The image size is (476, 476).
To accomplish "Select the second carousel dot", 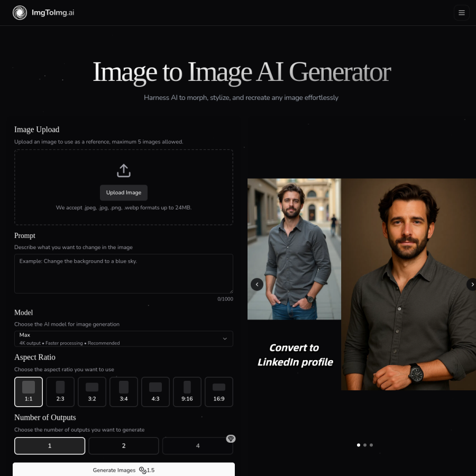I will (x=365, y=445).
